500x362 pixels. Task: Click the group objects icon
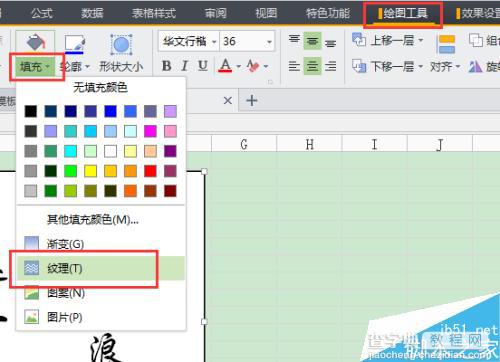coord(476,40)
